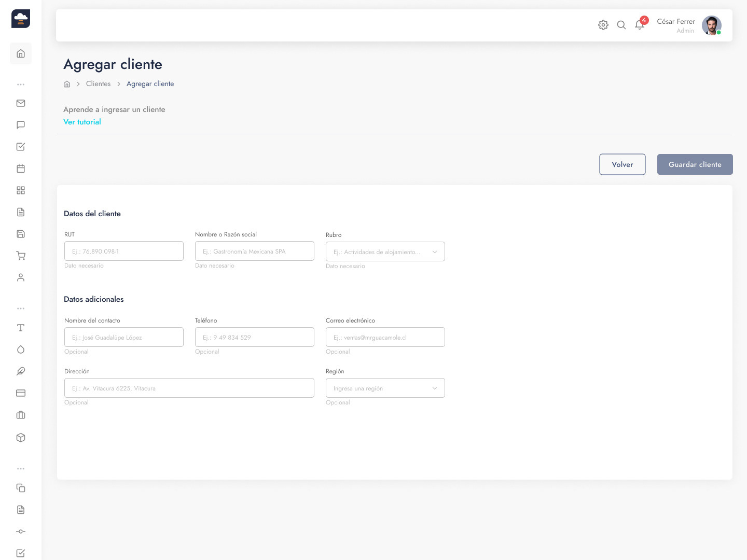The height and width of the screenshot is (560, 747).
Task: Open the slider commit icon in the sidebar
Action: 21,531
